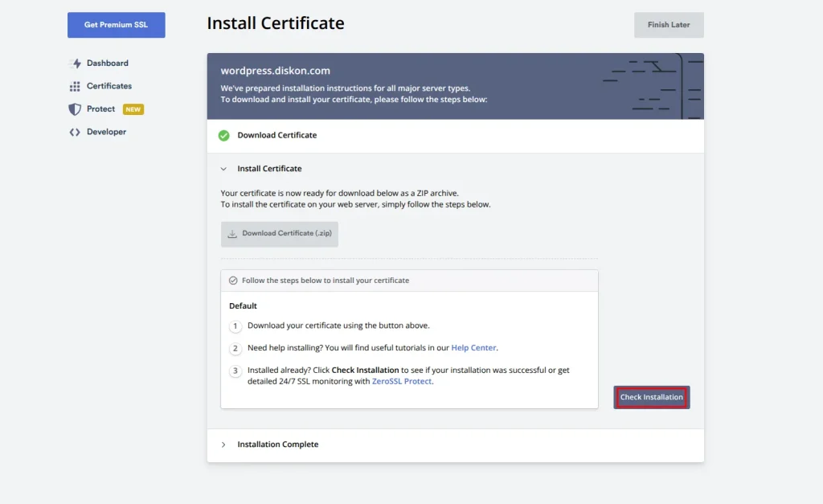Click the Get Premium SSL button
This screenshot has height=504, width=823.
116,25
